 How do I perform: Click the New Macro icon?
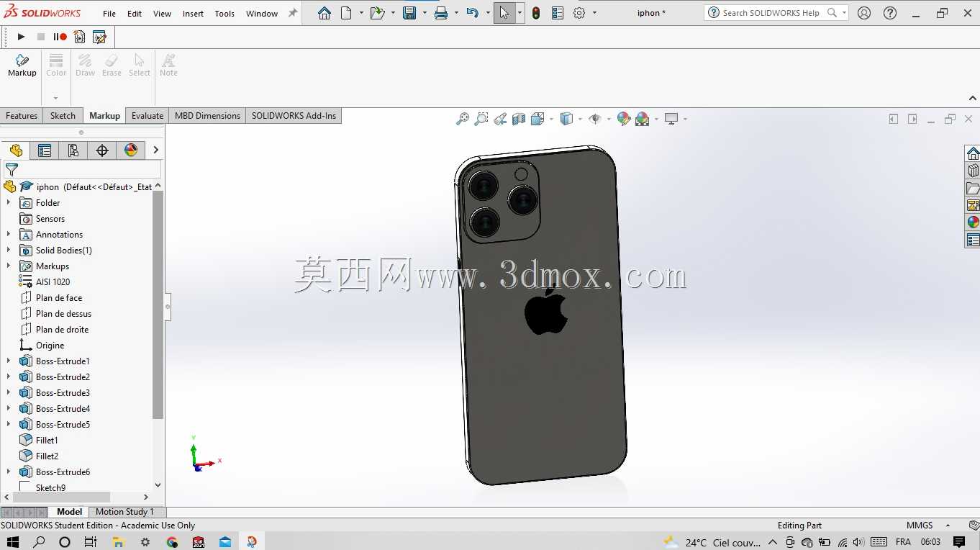[80, 37]
